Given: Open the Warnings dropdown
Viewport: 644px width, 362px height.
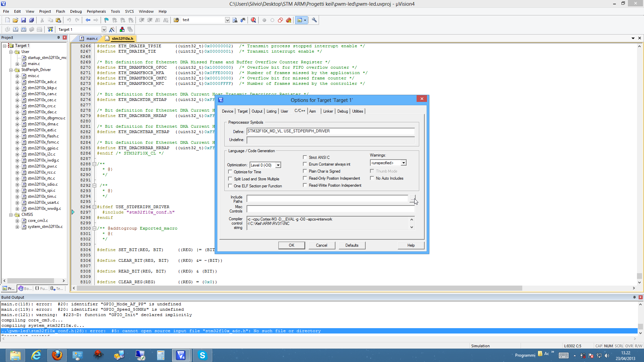Looking at the screenshot, I should (x=404, y=163).
